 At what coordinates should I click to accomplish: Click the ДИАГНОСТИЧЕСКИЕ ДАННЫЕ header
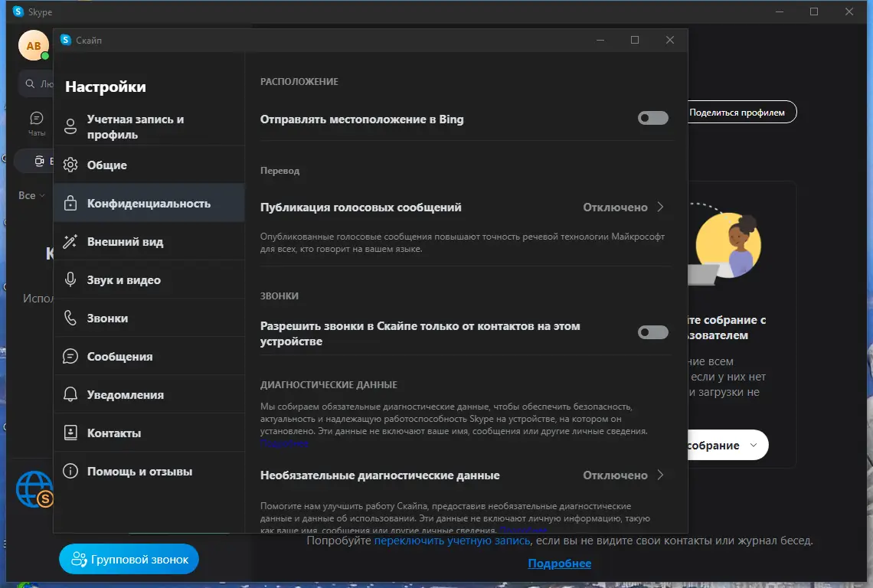tap(329, 385)
